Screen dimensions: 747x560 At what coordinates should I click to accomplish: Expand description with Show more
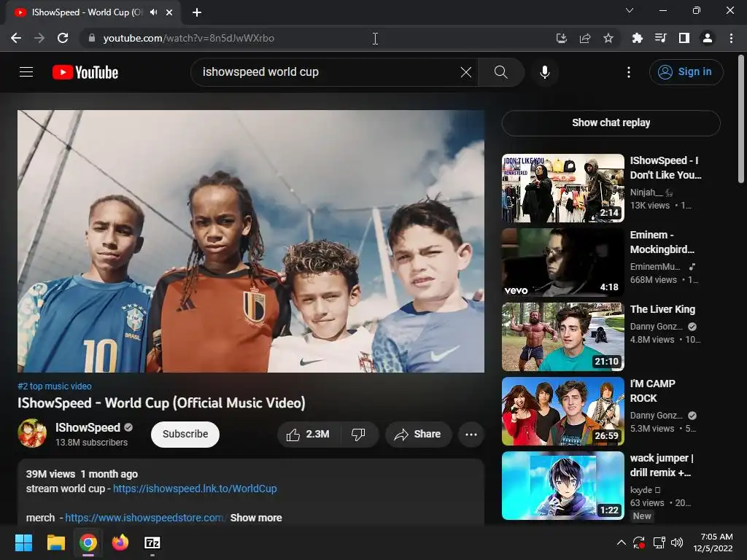[x=256, y=518]
